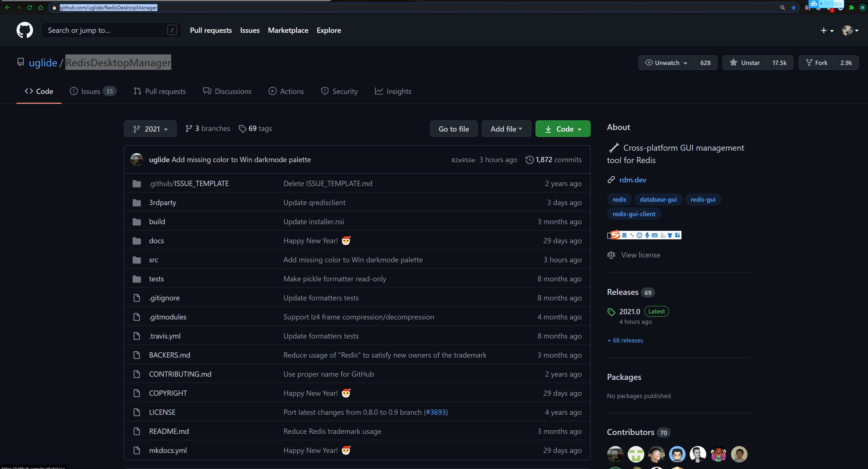Click the View license link
868x469 pixels.
pyautogui.click(x=641, y=255)
